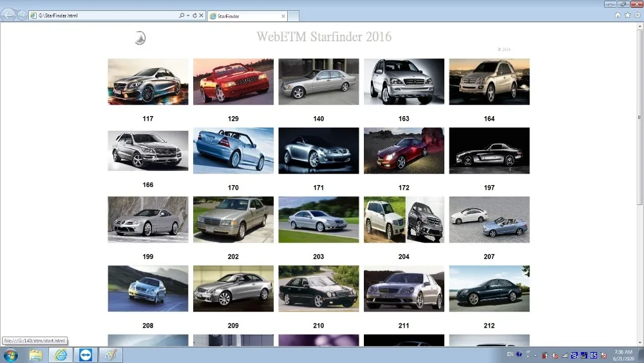Click the search magnifier in address bar
Image resolution: width=644 pixels, height=363 pixels.
coord(182,15)
